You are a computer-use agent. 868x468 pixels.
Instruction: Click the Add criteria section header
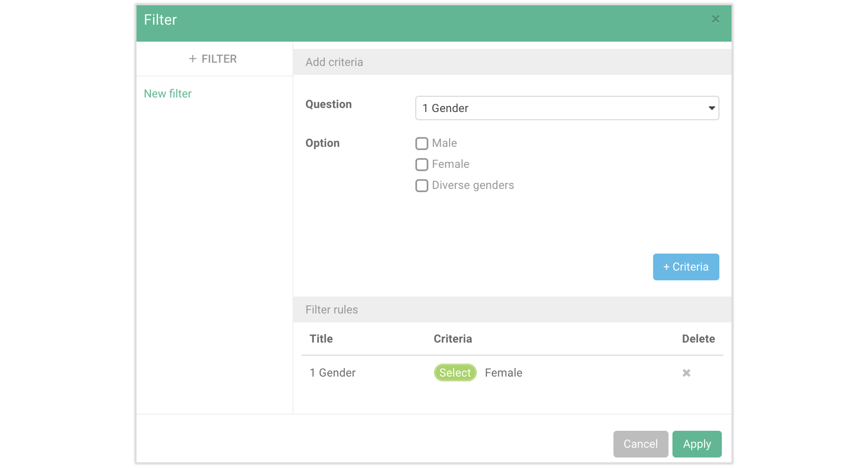[x=334, y=62]
